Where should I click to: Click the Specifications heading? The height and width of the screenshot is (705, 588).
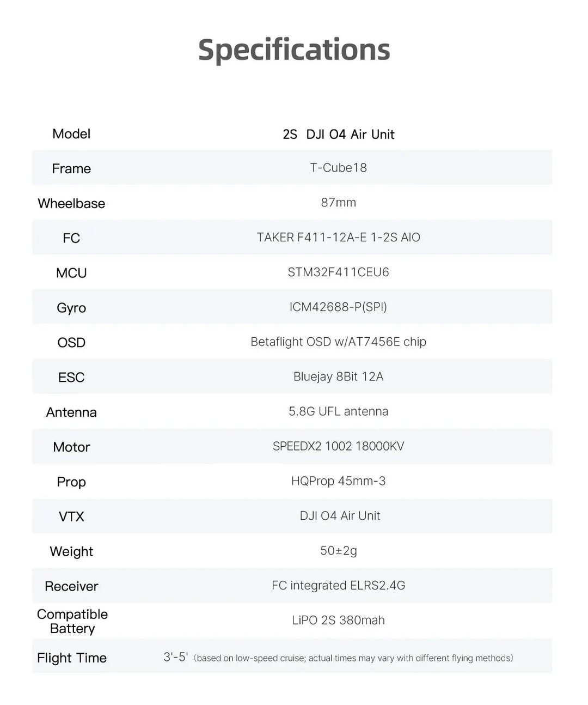(294, 50)
